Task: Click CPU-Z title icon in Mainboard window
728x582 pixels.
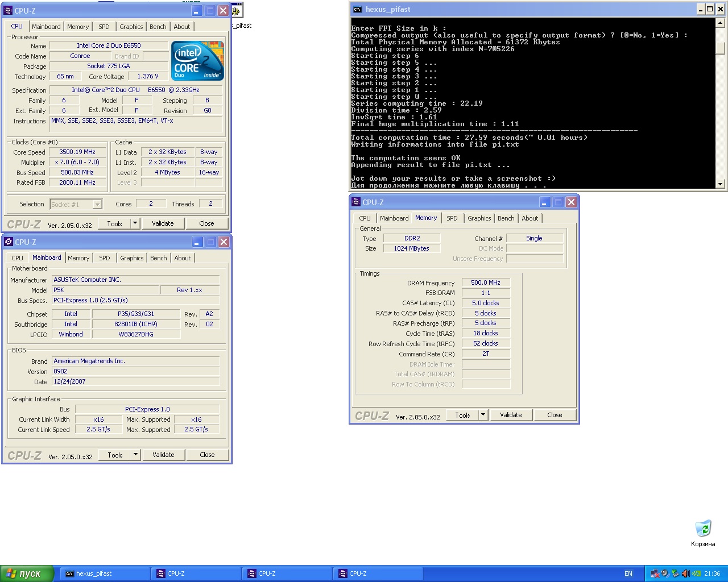Action: click(x=9, y=242)
